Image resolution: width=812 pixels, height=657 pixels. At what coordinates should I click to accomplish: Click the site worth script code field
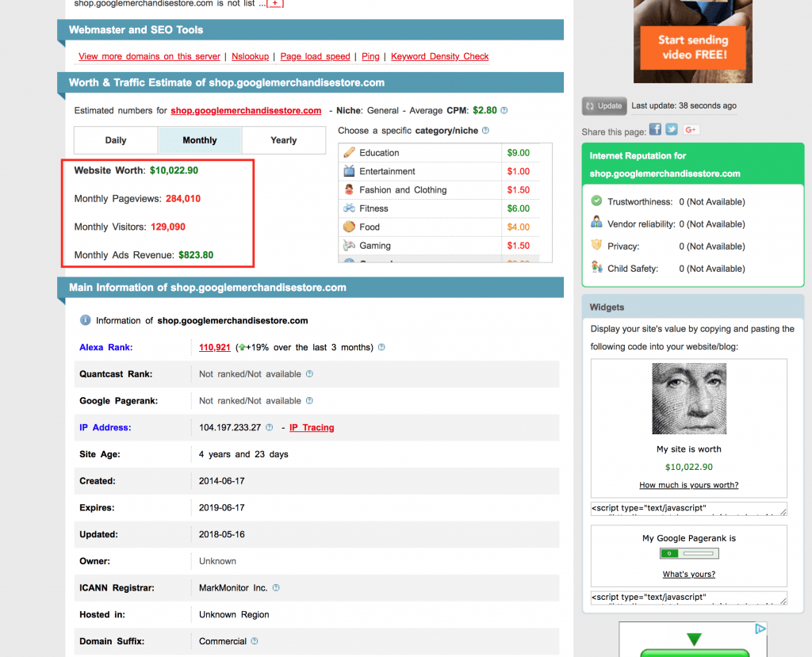(688, 509)
